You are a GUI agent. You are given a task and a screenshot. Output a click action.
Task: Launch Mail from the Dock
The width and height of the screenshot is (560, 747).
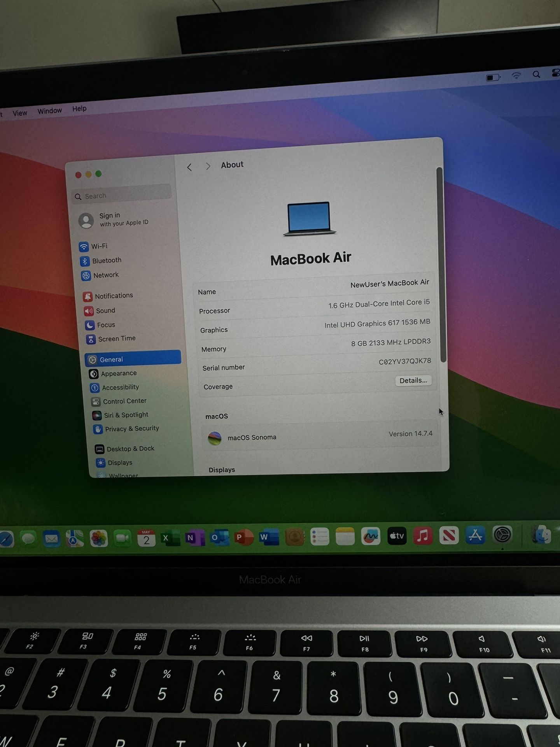click(51, 538)
